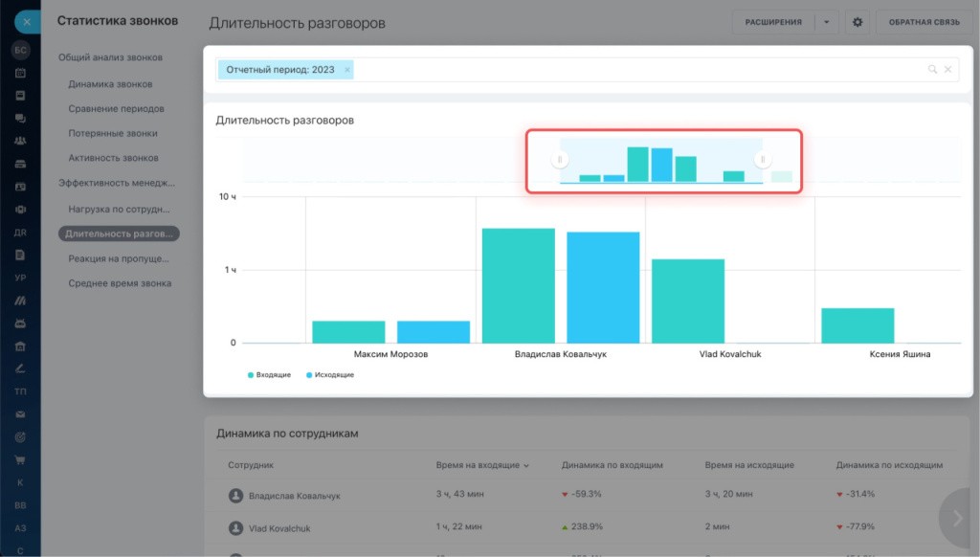Click the right arrow next-page circle

958,517
